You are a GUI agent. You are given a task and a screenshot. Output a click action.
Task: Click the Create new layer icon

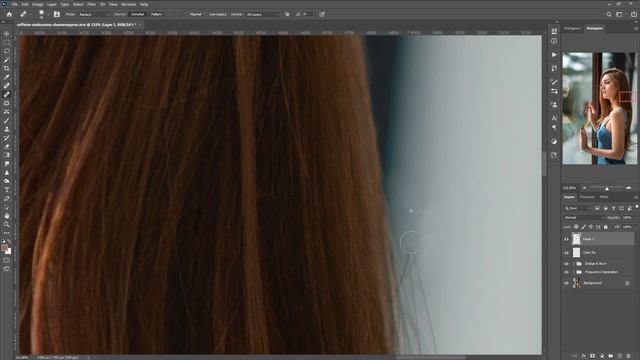620,356
